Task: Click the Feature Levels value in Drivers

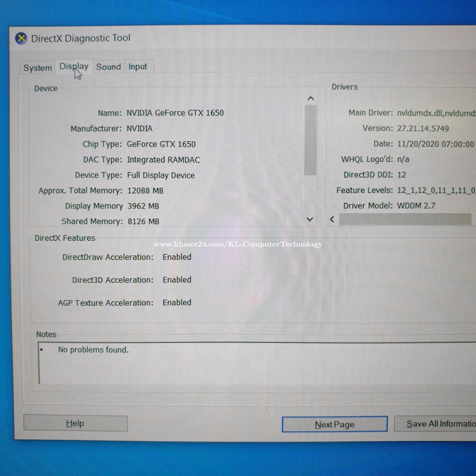Action: pyautogui.click(x=436, y=191)
